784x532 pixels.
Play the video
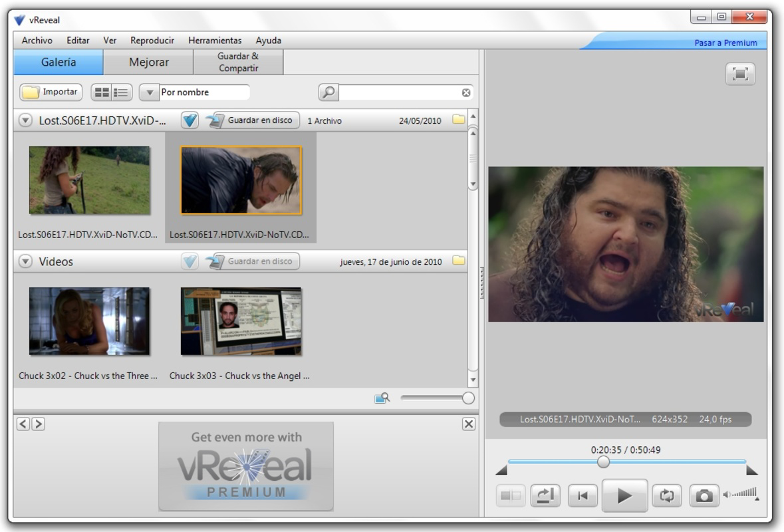624,495
